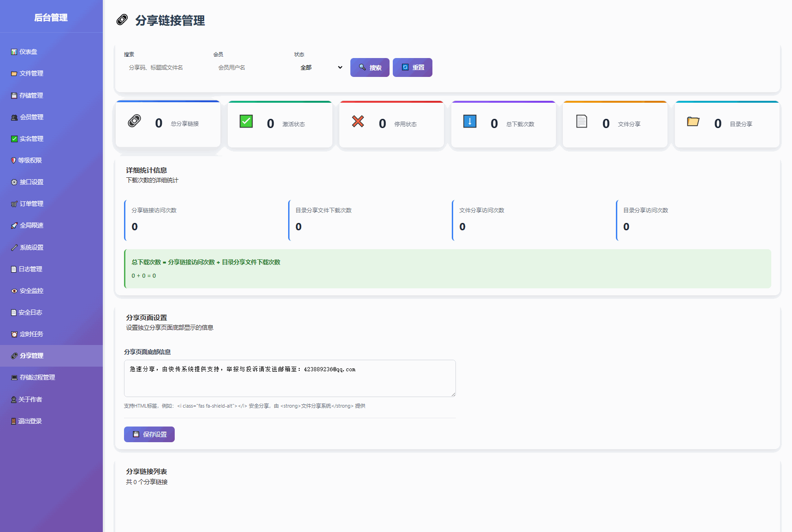This screenshot has height=532, width=792.
Task: Click the blue download arrow icon
Action: (x=470, y=122)
